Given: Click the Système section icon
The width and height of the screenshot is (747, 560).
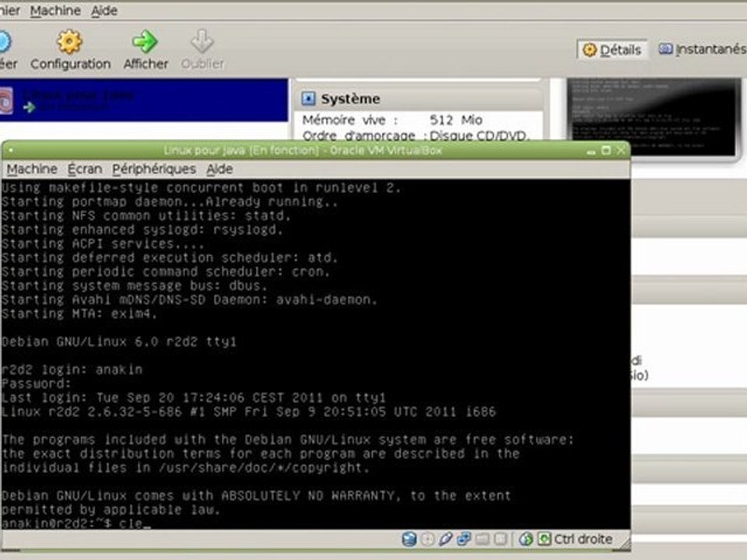Looking at the screenshot, I should click(x=308, y=99).
